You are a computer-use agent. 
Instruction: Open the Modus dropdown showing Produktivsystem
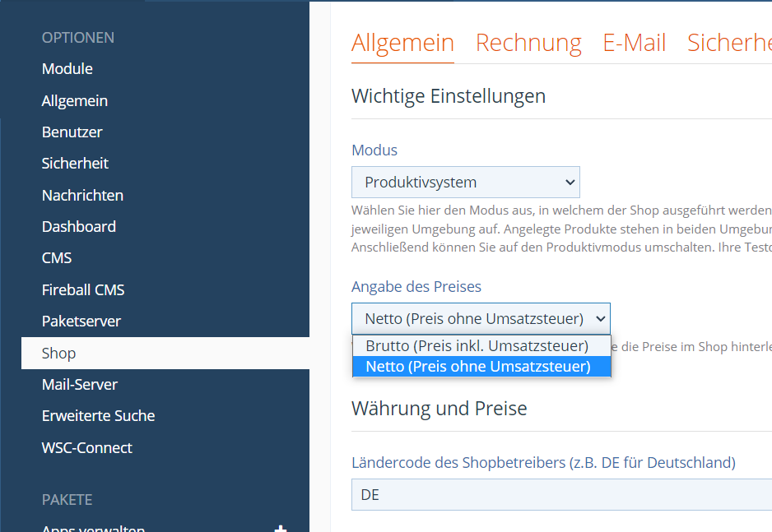point(465,183)
